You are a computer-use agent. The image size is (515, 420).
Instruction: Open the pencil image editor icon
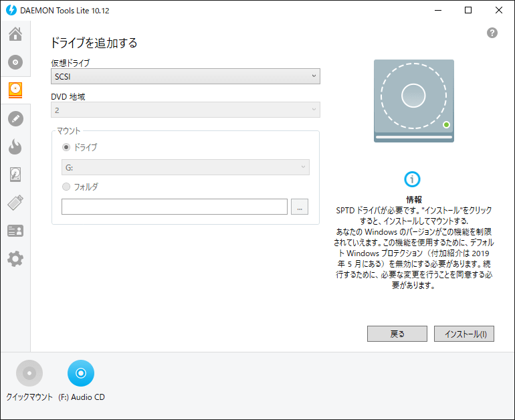[x=15, y=118]
